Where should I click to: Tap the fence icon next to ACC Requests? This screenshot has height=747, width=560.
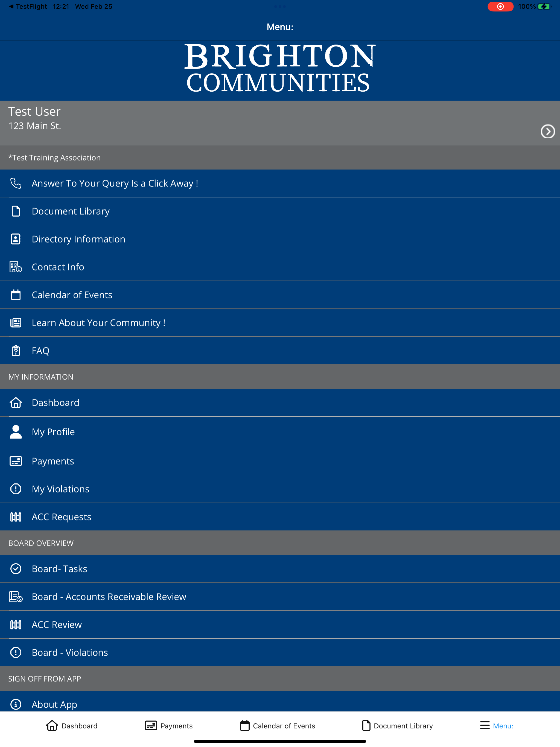tap(16, 517)
